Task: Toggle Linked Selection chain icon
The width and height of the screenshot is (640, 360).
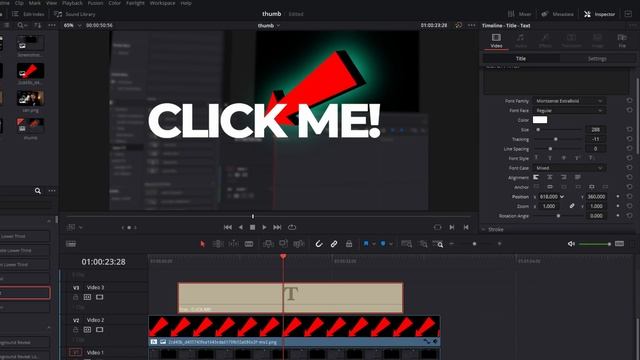Action: pyautogui.click(x=334, y=244)
